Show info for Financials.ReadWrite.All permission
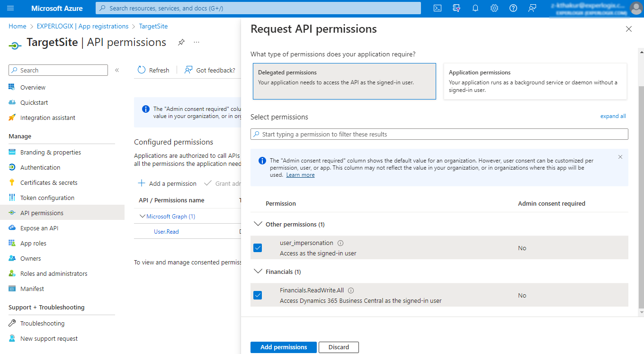Viewport: 644px width, 354px height. 351,290
